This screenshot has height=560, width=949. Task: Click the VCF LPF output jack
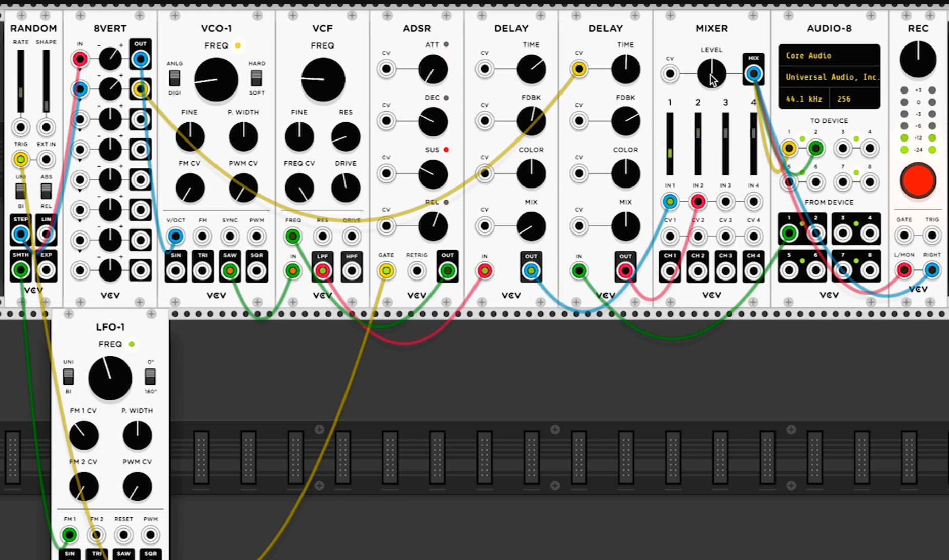pyautogui.click(x=322, y=271)
